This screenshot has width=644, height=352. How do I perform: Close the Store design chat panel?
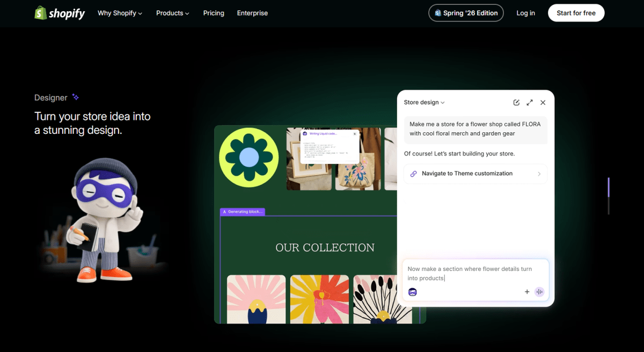[x=543, y=102]
